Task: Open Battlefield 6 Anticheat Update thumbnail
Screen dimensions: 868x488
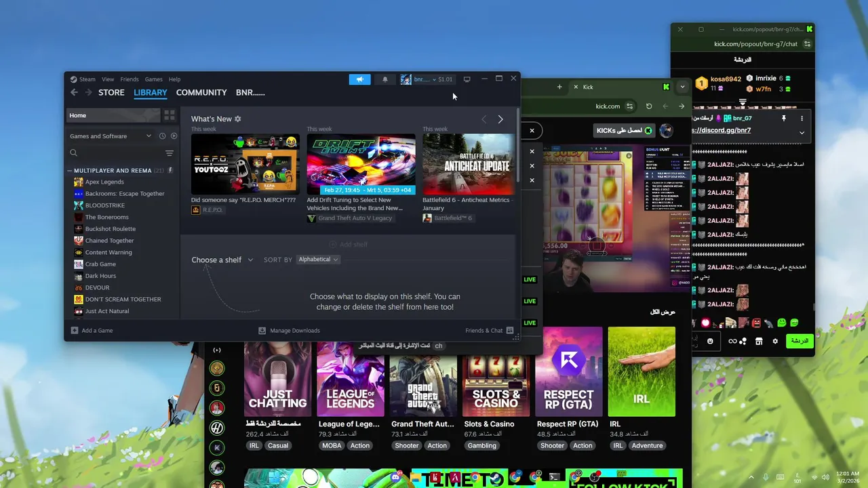Action: (469, 164)
